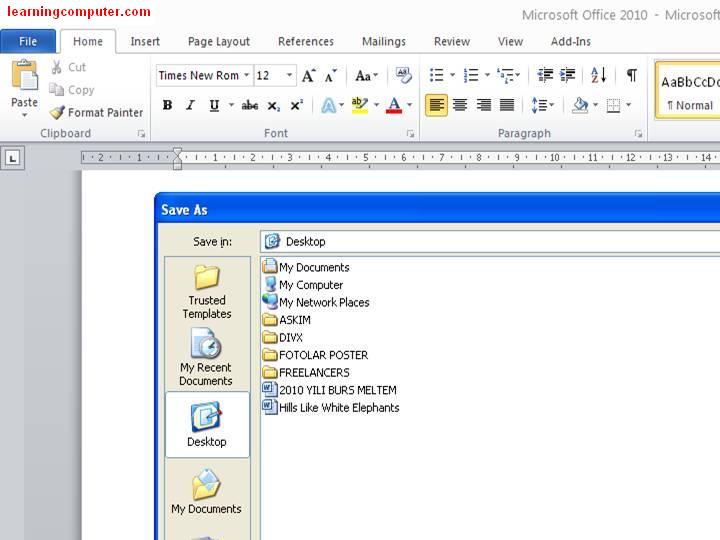720x540 pixels.
Task: Toggle Underline formatting
Action: [x=214, y=106]
